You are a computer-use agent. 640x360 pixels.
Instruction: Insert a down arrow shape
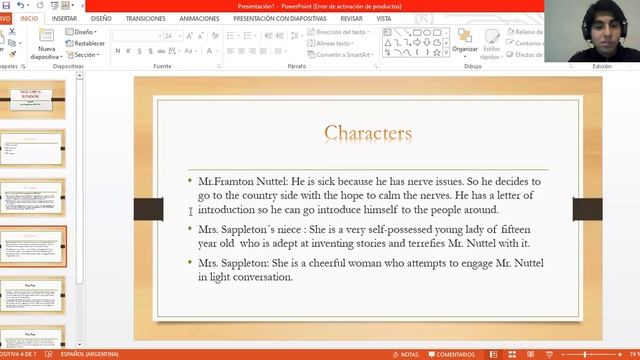point(427,42)
